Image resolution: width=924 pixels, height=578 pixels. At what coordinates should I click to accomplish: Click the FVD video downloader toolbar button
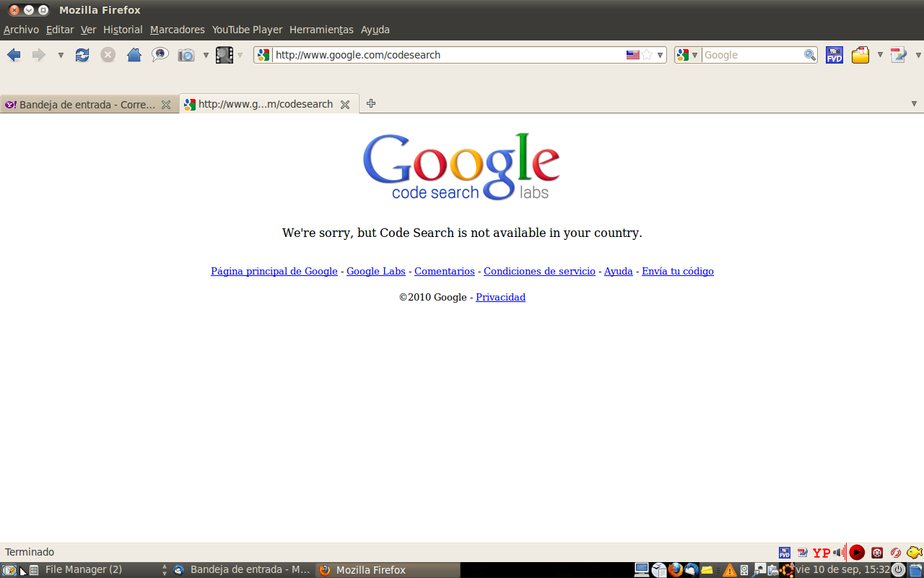click(834, 55)
